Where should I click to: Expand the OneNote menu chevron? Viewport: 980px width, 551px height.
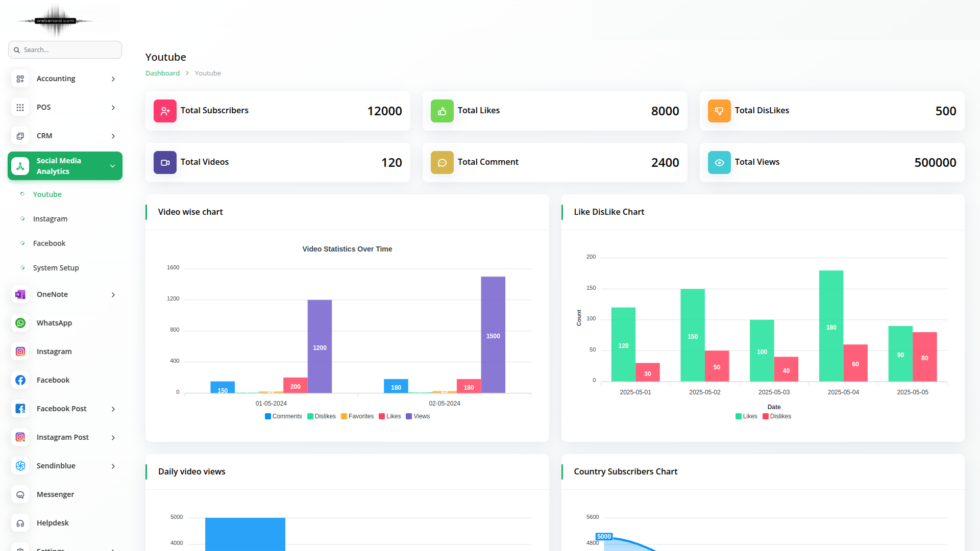(113, 295)
